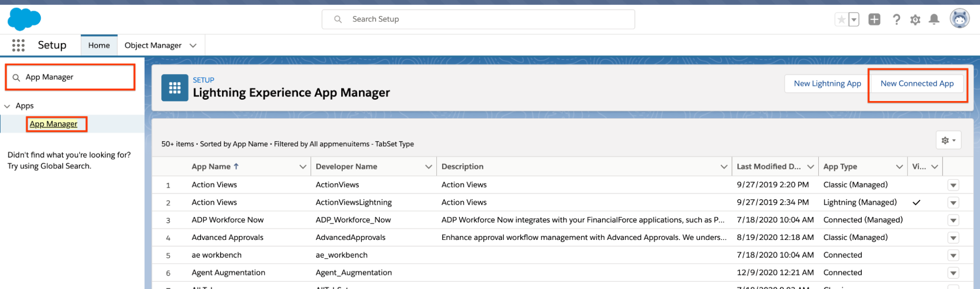Open the notifications bell

[934, 20]
